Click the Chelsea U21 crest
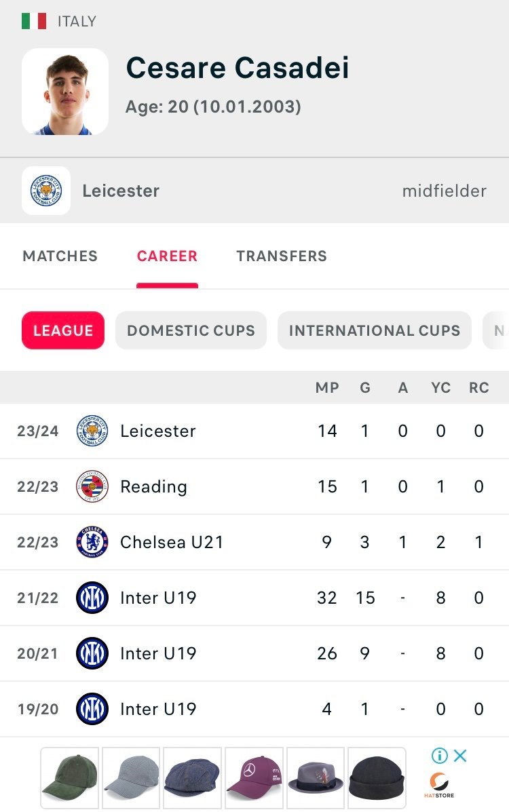The image size is (509, 812). pyautogui.click(x=92, y=542)
